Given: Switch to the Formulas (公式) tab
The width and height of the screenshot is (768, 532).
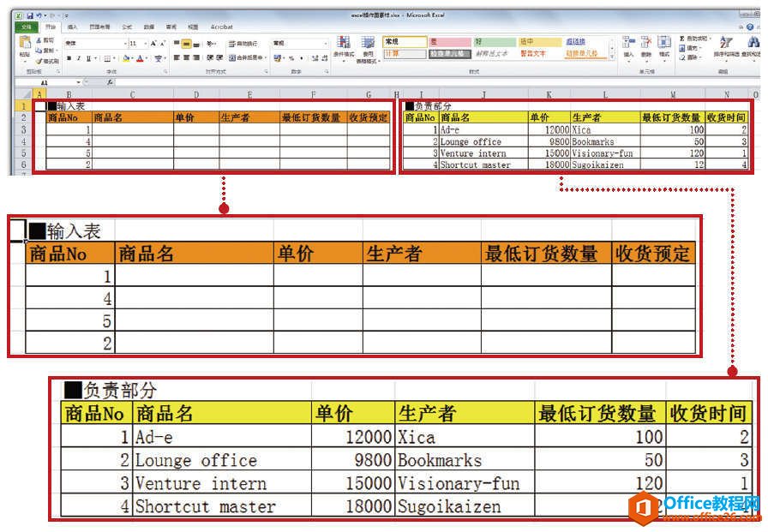Looking at the screenshot, I should (x=127, y=27).
